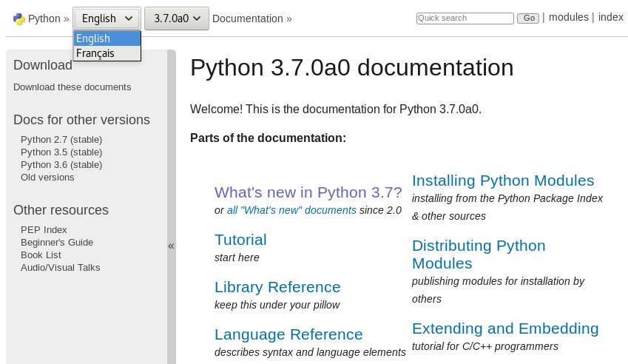Screen dimensions: 628x364
Task: Select Français in the language list
Action: (x=107, y=53)
